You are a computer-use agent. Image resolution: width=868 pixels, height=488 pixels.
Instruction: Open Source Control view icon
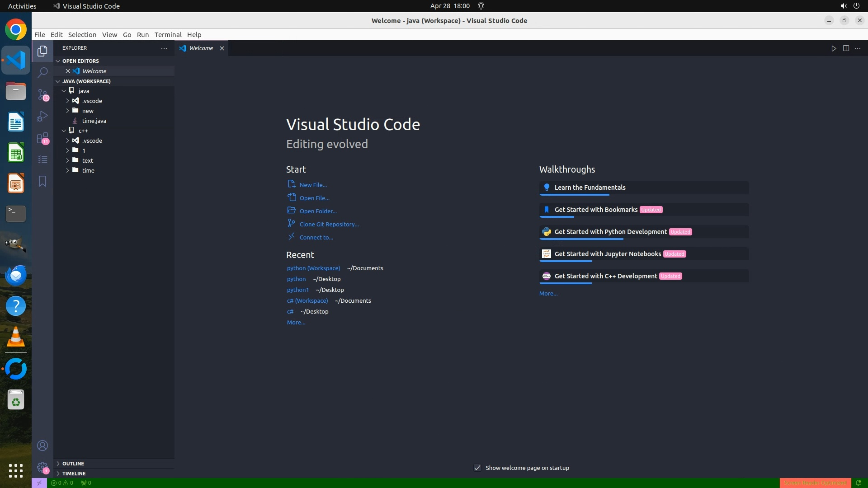click(x=42, y=94)
